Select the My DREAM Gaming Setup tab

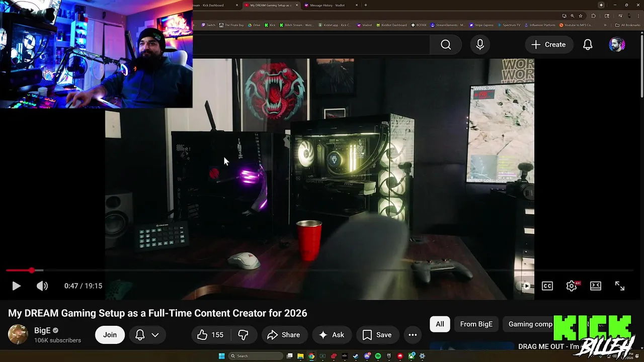271,5
